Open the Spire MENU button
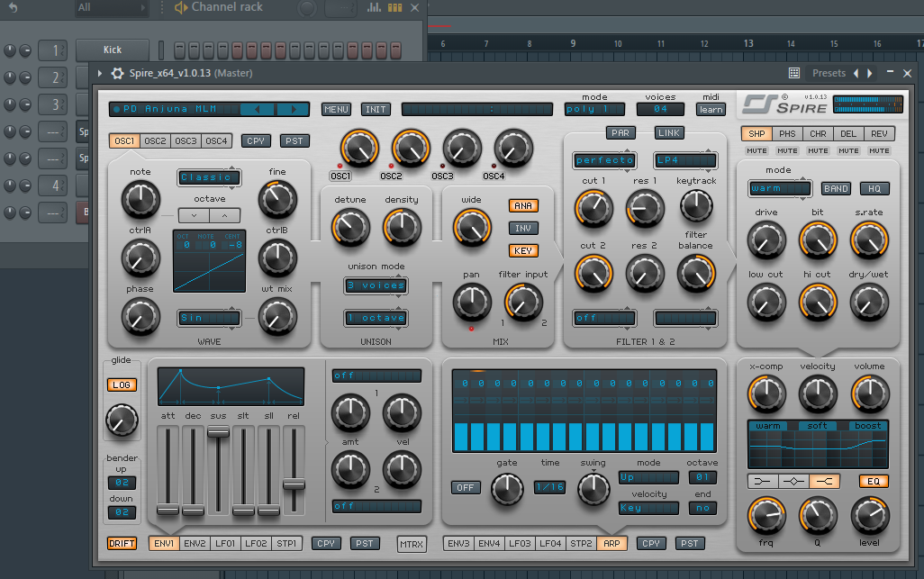Image resolution: width=924 pixels, height=579 pixels. (336, 110)
